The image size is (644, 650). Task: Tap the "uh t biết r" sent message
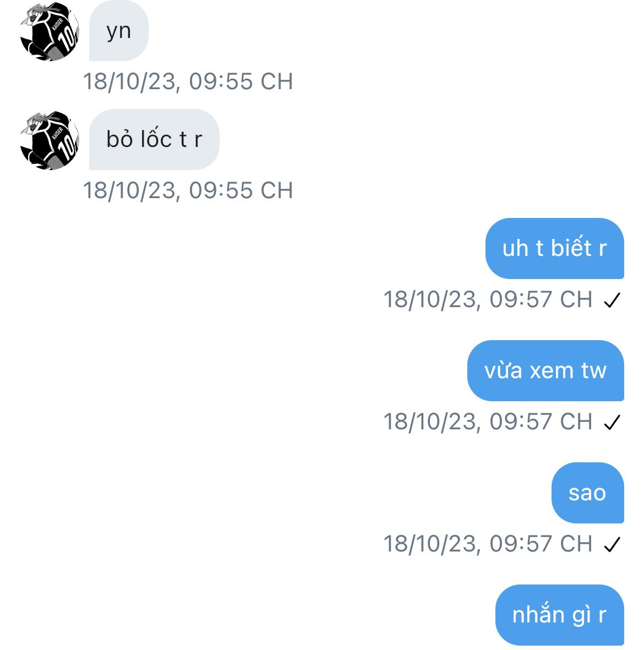click(554, 248)
